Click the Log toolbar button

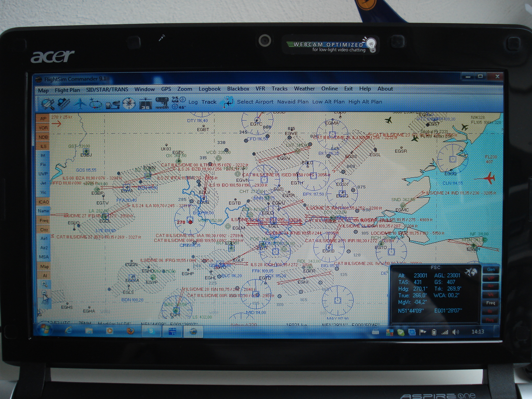(x=193, y=102)
